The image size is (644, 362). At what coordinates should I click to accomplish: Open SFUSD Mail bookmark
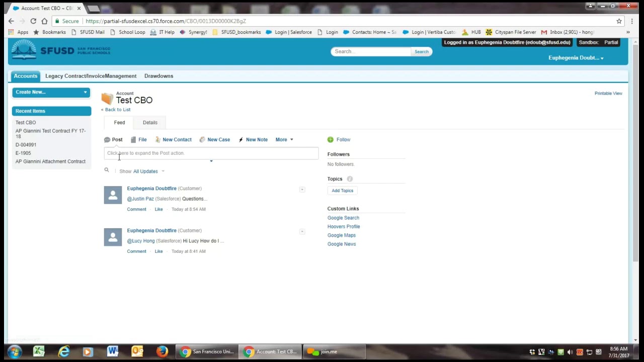pos(88,32)
